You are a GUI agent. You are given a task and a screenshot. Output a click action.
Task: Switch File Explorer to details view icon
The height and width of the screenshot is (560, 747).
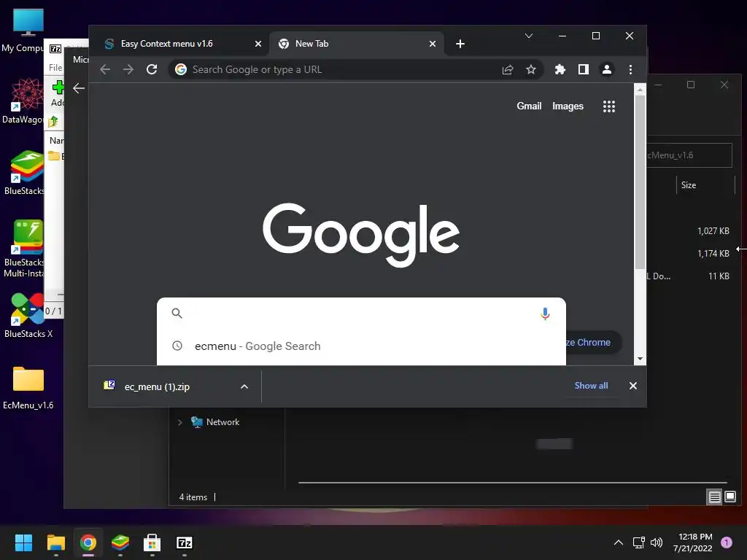pos(714,497)
